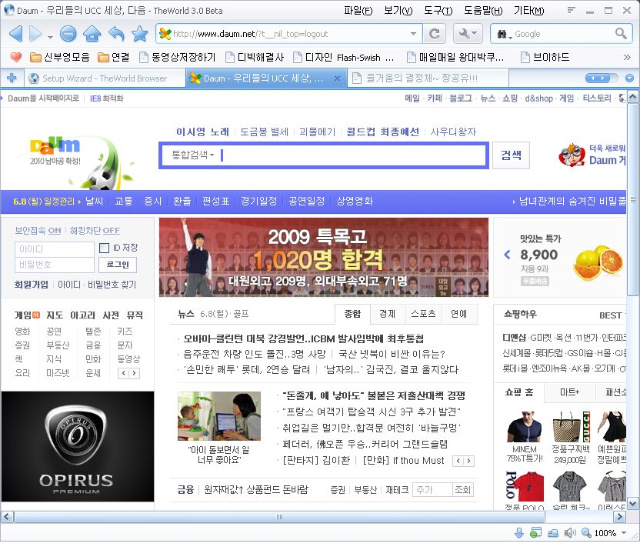Click the 아이디 input field

click(x=54, y=249)
